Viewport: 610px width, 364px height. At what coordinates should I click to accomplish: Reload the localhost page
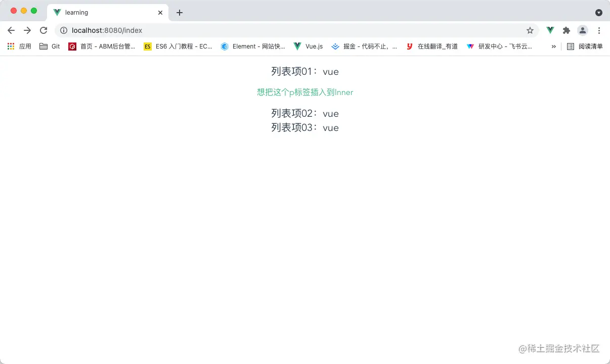tap(43, 30)
